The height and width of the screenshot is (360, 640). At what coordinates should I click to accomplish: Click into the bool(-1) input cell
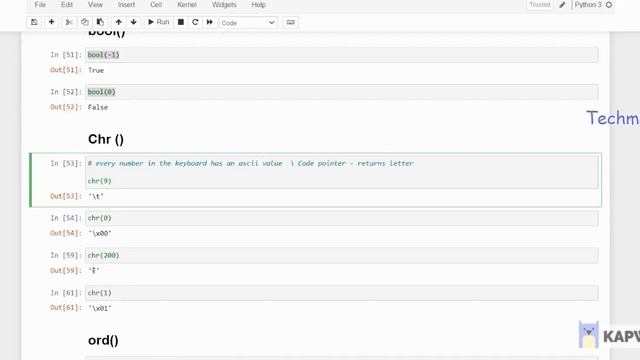342,55
